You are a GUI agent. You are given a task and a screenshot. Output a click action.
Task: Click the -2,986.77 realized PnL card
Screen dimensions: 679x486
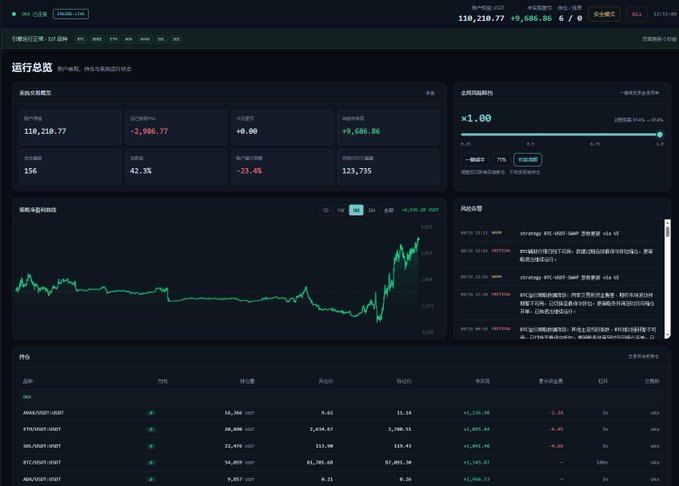pyautogui.click(x=176, y=126)
